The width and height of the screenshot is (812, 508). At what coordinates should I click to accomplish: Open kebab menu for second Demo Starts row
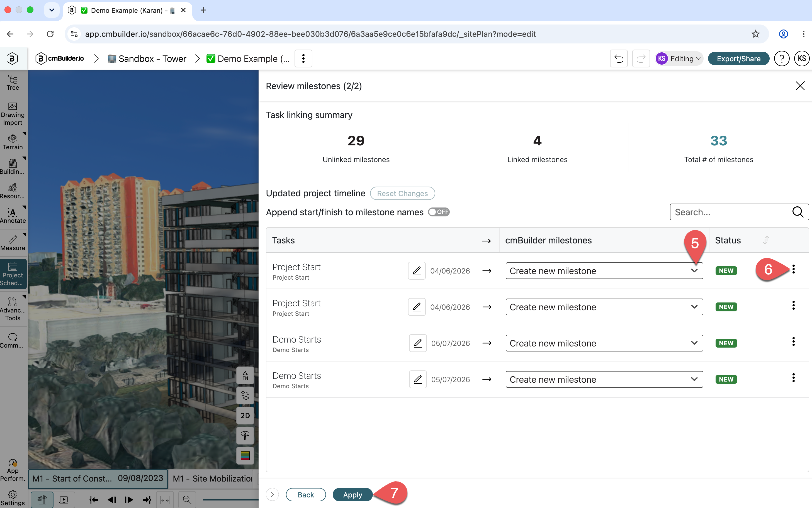pyautogui.click(x=794, y=378)
